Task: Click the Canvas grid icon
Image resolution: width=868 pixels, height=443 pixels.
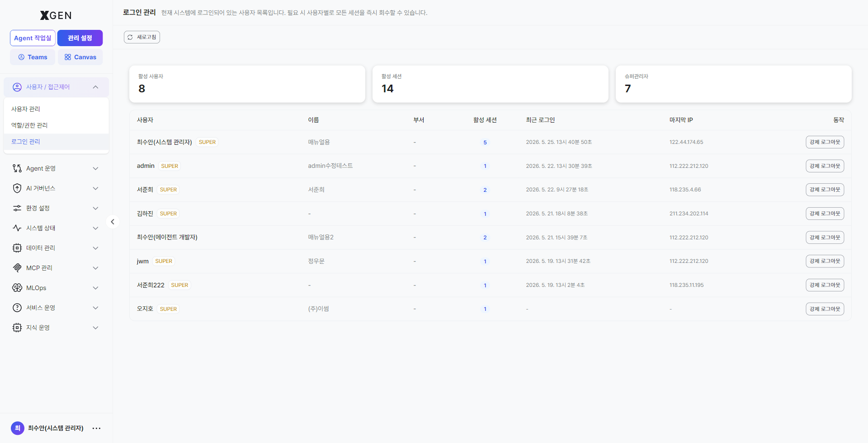Action: pos(68,57)
